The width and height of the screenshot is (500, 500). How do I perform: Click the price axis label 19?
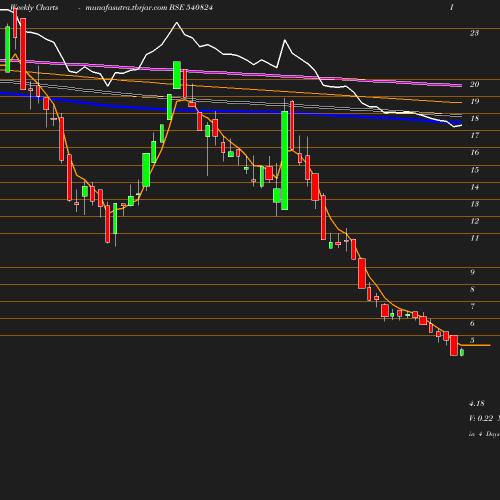(474, 101)
